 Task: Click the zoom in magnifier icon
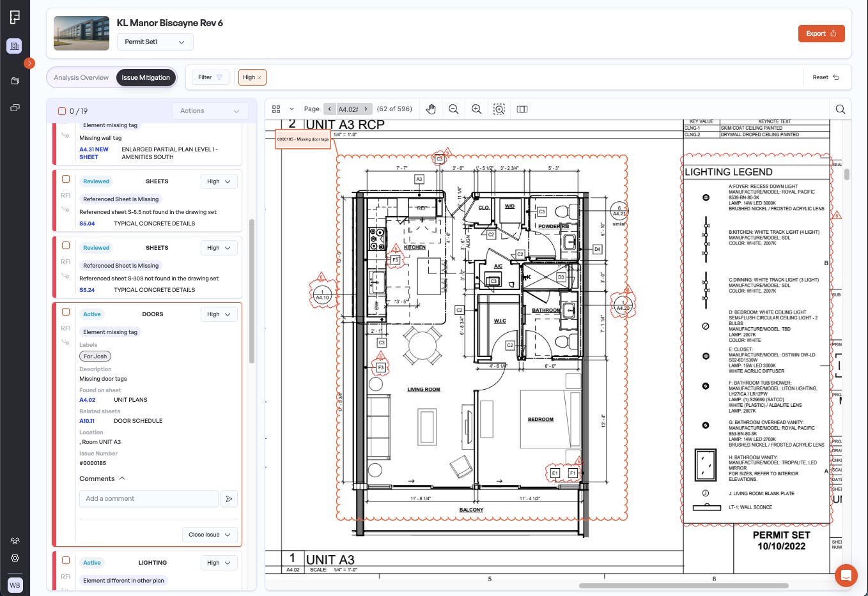[476, 109]
